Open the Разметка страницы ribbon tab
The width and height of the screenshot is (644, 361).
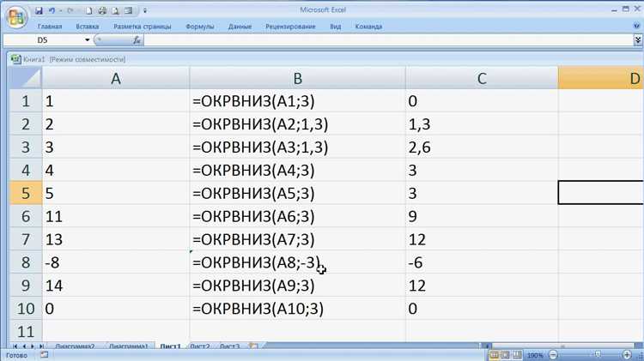click(142, 27)
